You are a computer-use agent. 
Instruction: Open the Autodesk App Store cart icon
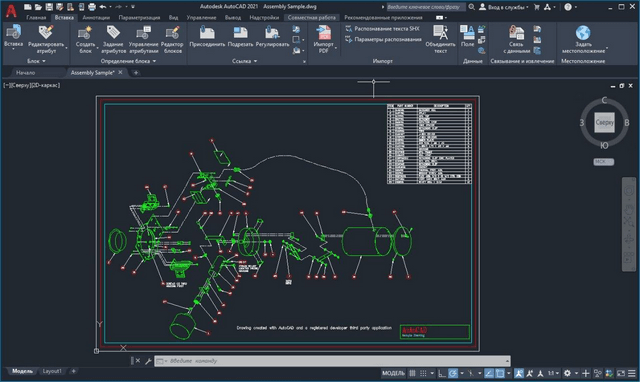click(x=537, y=7)
